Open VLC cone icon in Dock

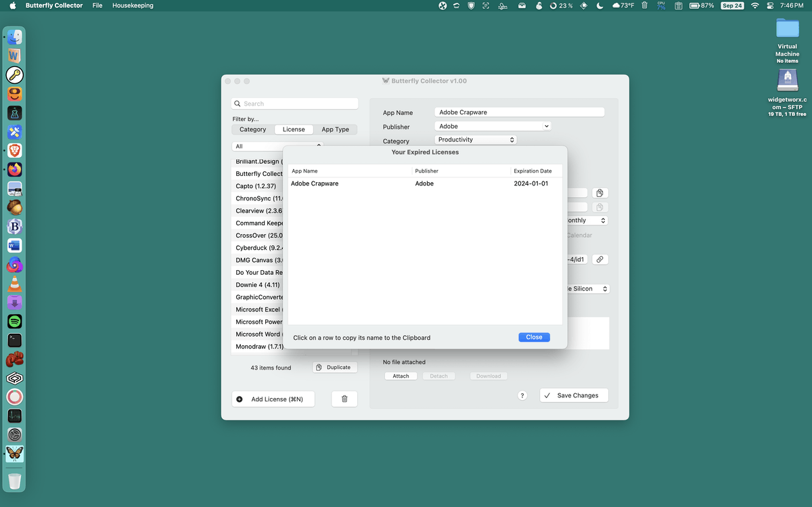coord(15,283)
